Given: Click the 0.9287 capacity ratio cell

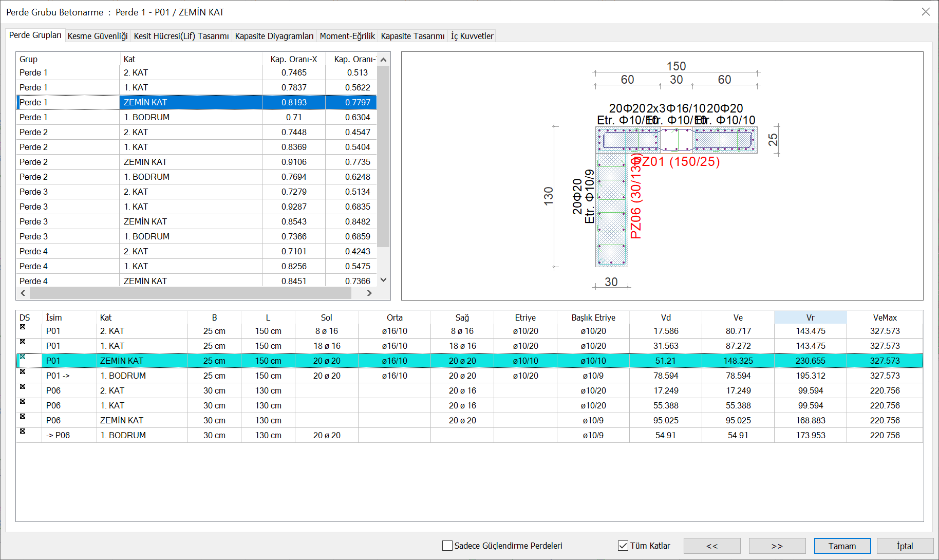Looking at the screenshot, I should [x=294, y=207].
